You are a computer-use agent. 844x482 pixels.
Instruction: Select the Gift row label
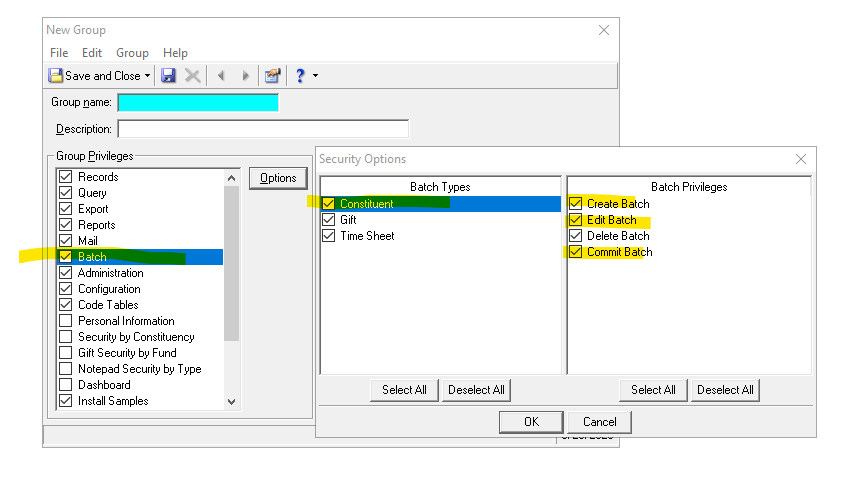[348, 220]
